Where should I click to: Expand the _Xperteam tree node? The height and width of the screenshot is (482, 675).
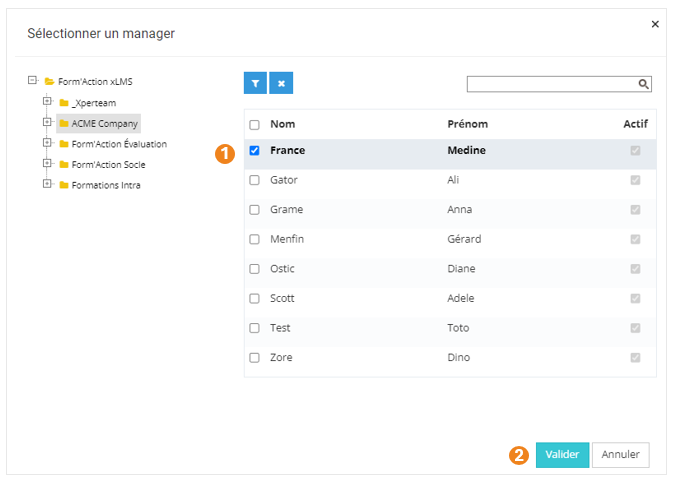click(x=47, y=102)
